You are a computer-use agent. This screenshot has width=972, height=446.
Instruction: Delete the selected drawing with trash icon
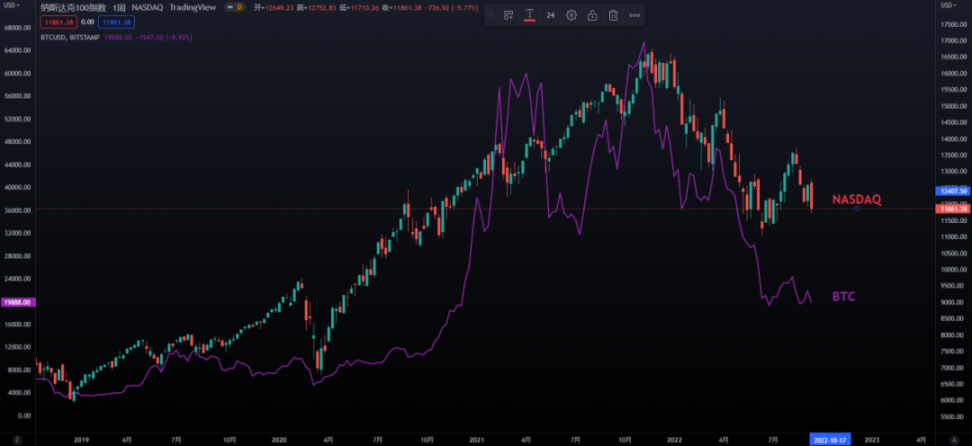click(613, 16)
